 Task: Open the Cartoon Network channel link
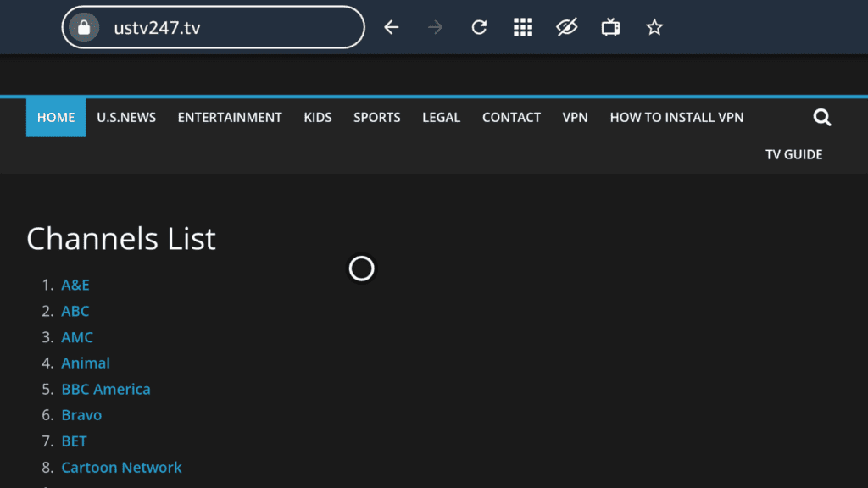tap(121, 467)
